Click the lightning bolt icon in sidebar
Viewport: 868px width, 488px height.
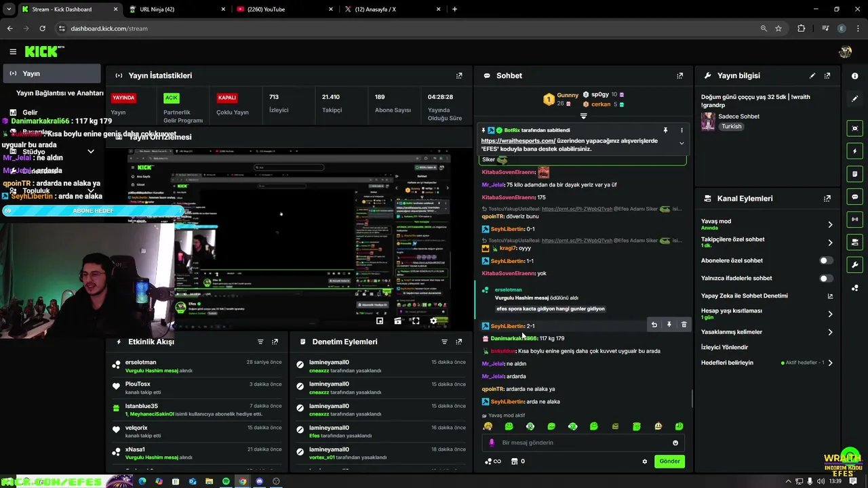click(x=855, y=151)
